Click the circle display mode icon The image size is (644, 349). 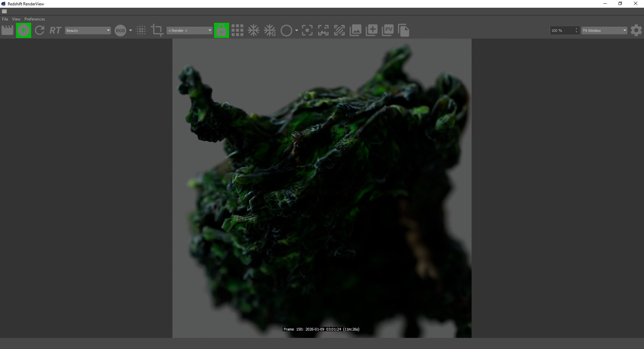286,31
